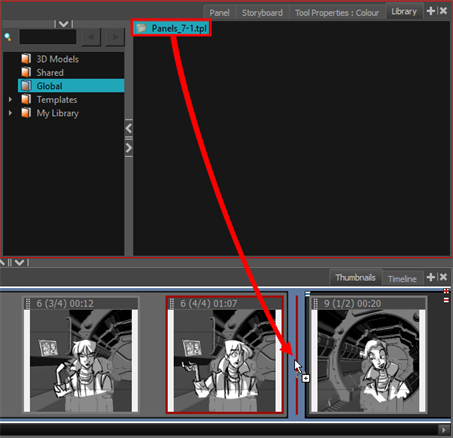
Task: Click the previous search result arrow button
Action: coord(91,37)
